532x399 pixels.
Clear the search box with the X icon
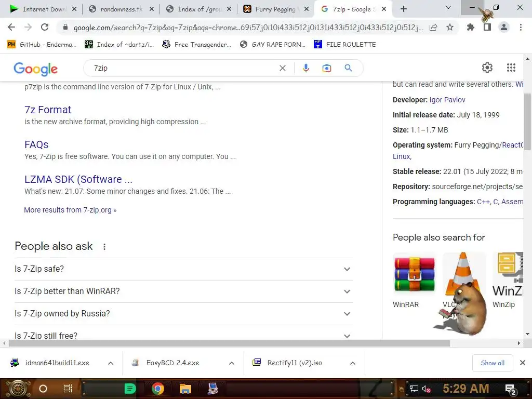click(282, 68)
